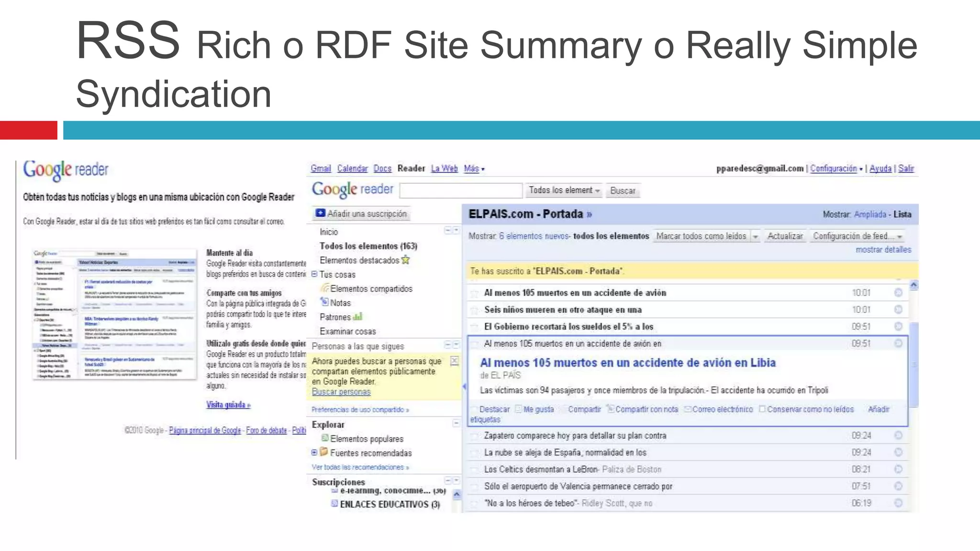Click the Ayuda link
This screenshot has width=980, height=551.
880,168
